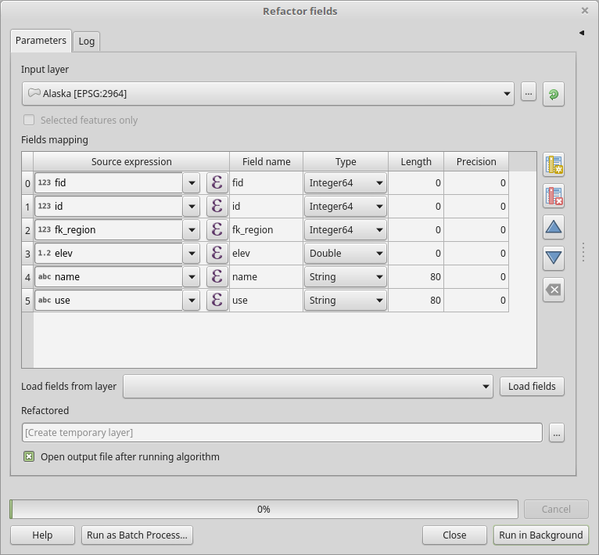Screen dimensions: 599x555
Task: Expand source expression dropdown for use
Action: pos(191,301)
